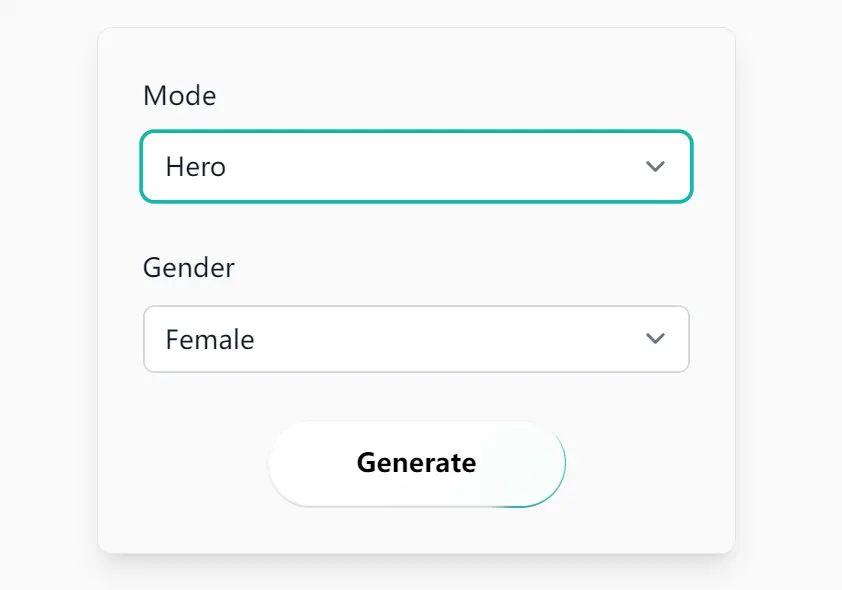Activate the Generate pill button
The height and width of the screenshot is (590, 842).
(x=416, y=463)
